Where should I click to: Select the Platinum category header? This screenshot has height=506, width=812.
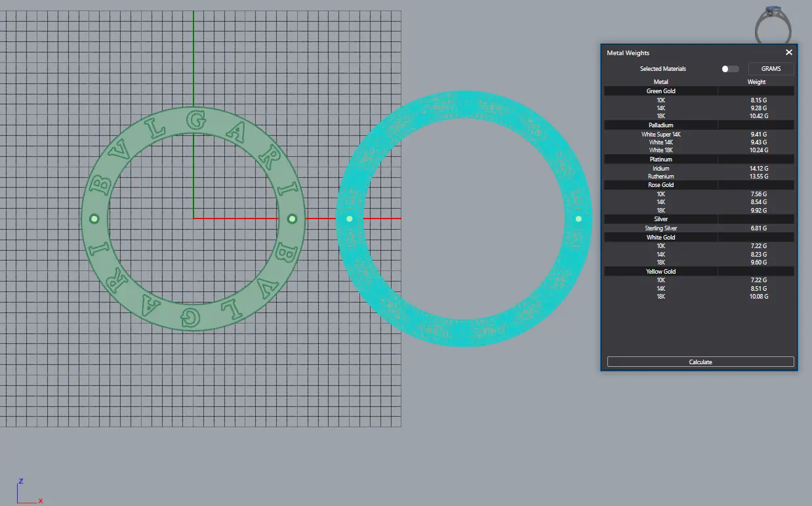click(x=660, y=159)
